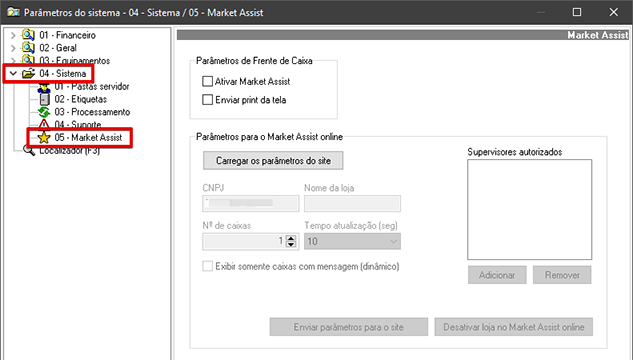The width and height of the screenshot is (633, 360).
Task: Select 05 - Market Assist tree item
Action: click(88, 138)
